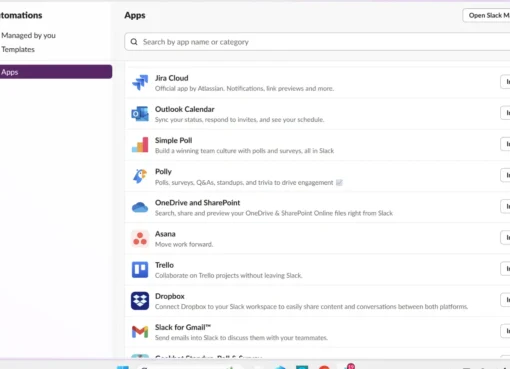
Task: Click the Jira Cloud app icon
Action: 140,82
